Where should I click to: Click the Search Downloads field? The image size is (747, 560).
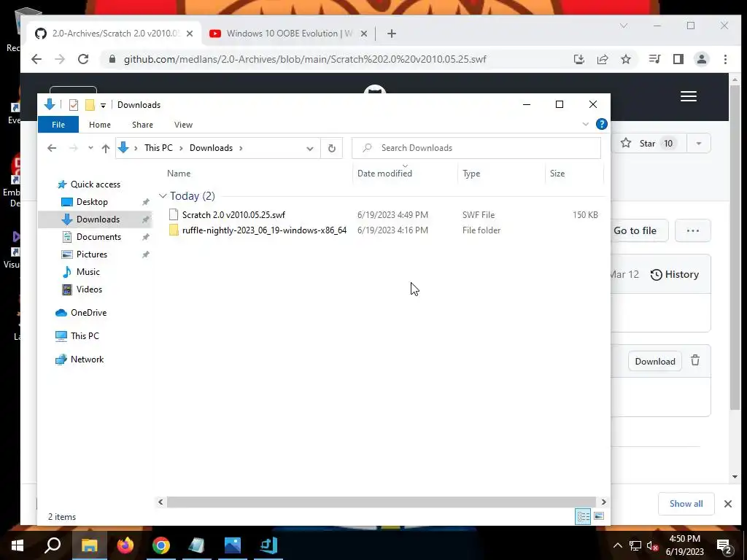coord(476,148)
